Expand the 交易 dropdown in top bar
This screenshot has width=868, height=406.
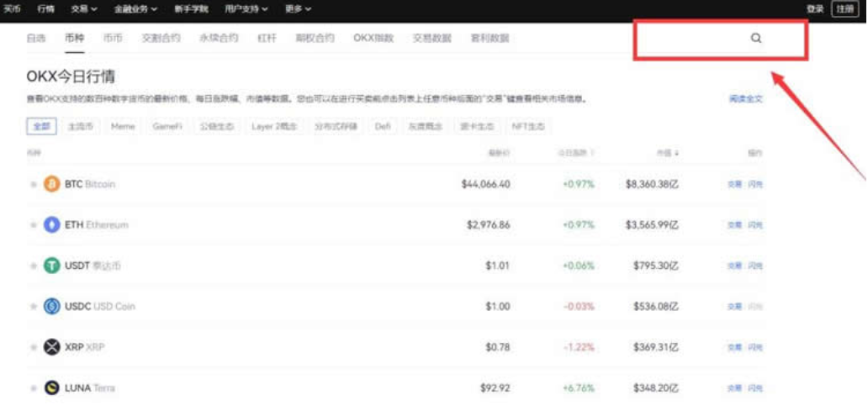click(84, 9)
